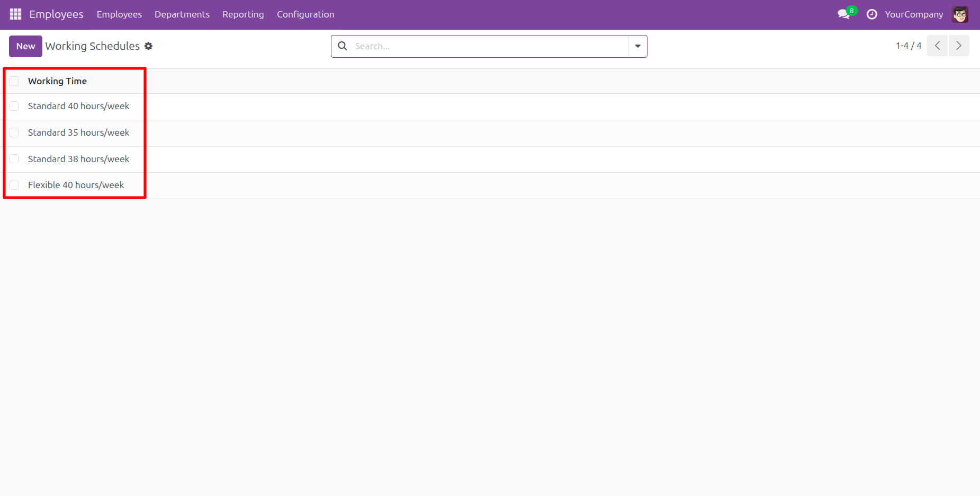Open the Flexible 40 hours/week record
This screenshot has height=496, width=980.
pyautogui.click(x=76, y=185)
